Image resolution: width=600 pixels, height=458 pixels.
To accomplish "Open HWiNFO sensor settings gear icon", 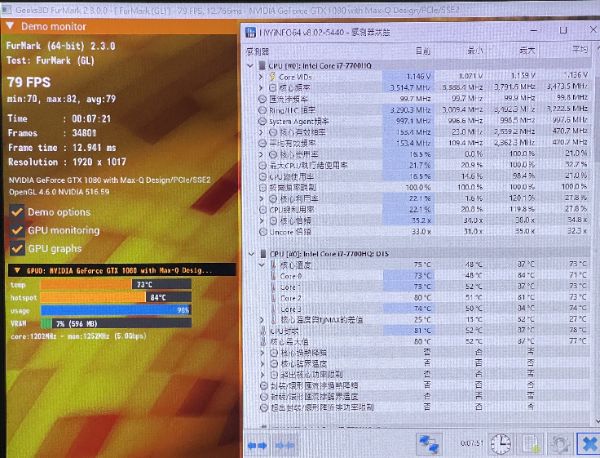I will point(559,445).
